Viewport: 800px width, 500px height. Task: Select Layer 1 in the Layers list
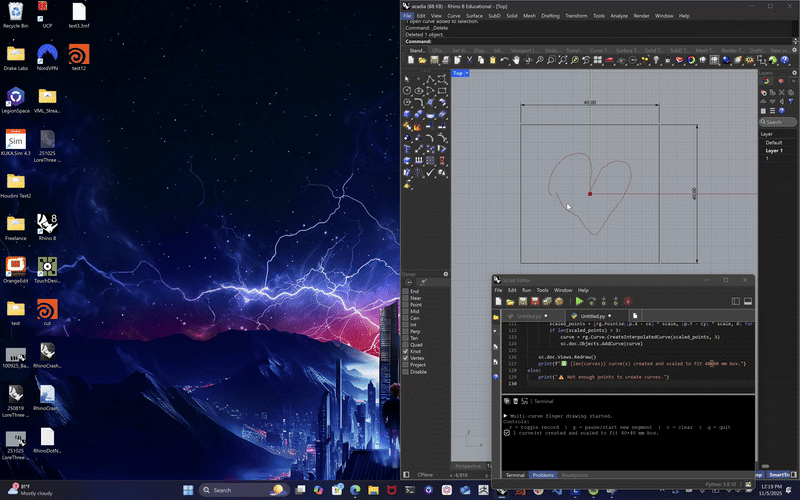[x=774, y=150]
